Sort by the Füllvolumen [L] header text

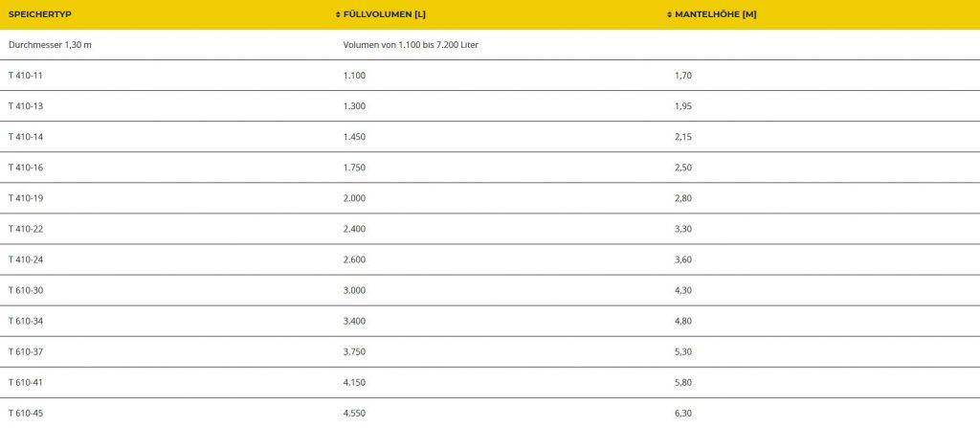pos(384,14)
